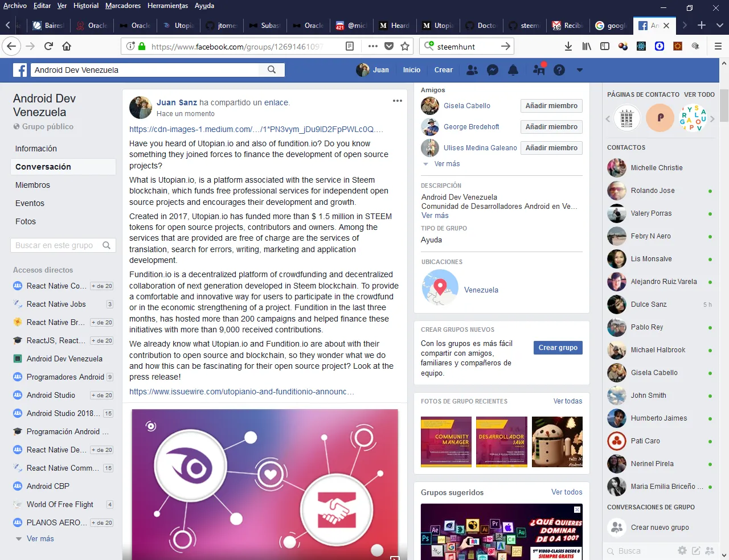The image size is (729, 560).
Task: Expand group description Ver más
Action: [x=435, y=216]
